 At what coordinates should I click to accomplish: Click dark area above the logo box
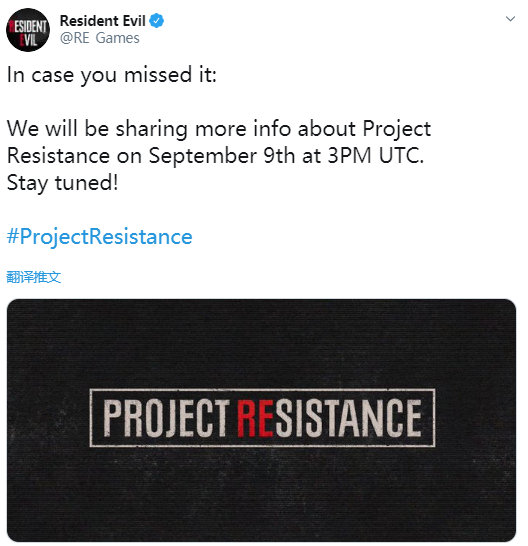pyautogui.click(x=261, y=343)
